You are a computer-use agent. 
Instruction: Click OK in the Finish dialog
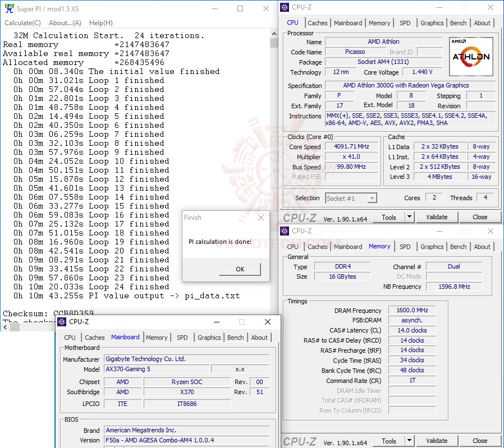[240, 269]
